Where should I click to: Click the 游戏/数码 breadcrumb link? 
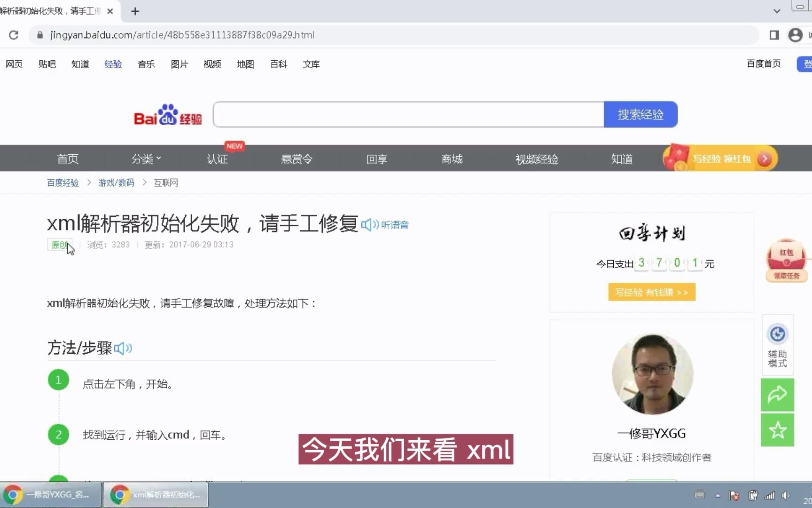coord(116,183)
